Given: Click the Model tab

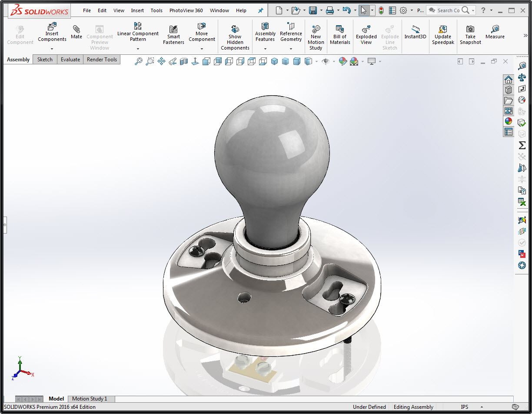Looking at the screenshot, I should click(56, 399).
